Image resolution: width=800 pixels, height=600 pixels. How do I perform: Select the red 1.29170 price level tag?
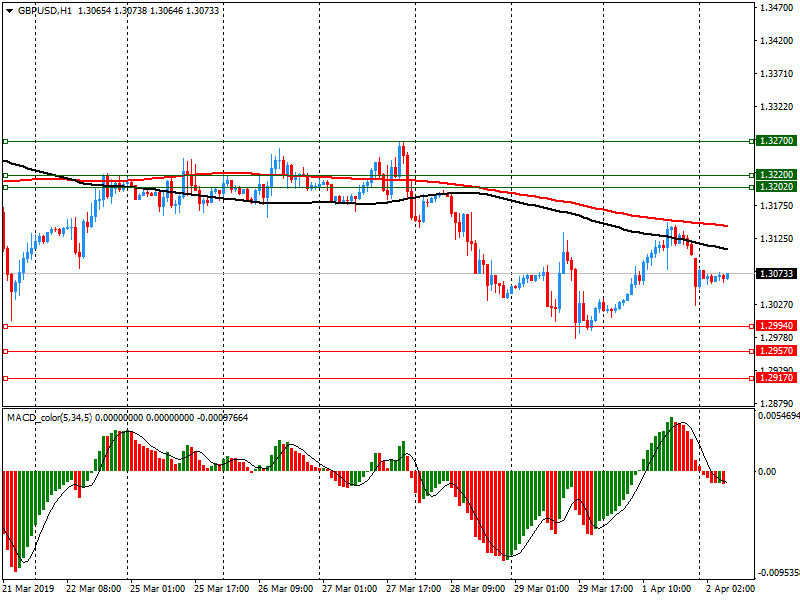point(776,378)
